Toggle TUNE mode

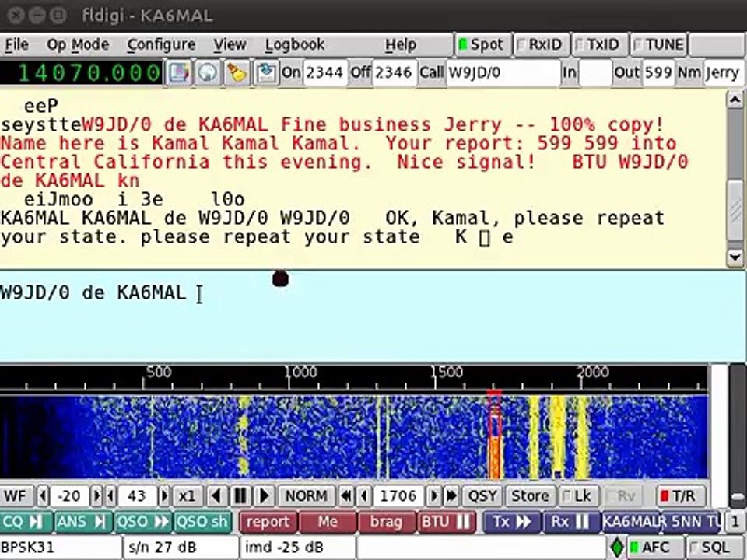[658, 45]
